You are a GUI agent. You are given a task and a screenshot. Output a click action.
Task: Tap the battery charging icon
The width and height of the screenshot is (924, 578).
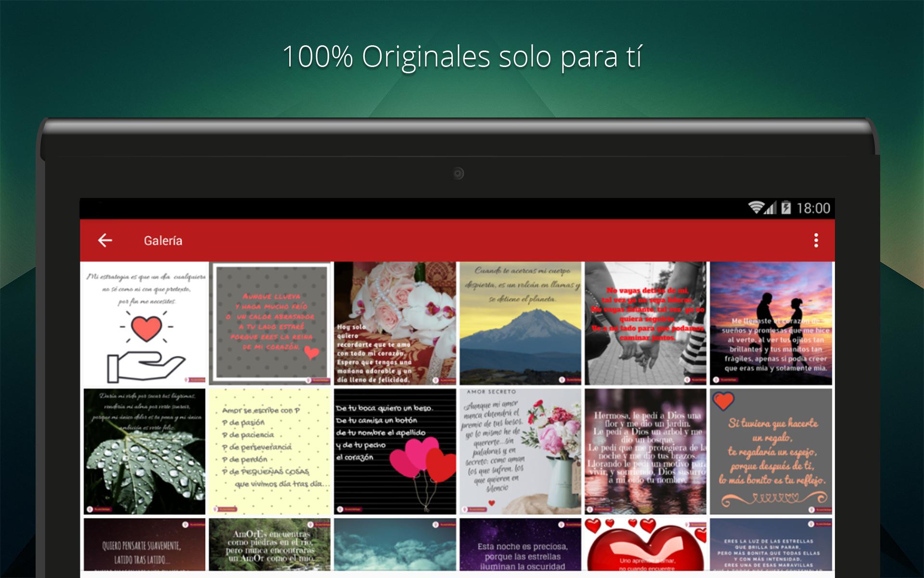click(786, 208)
